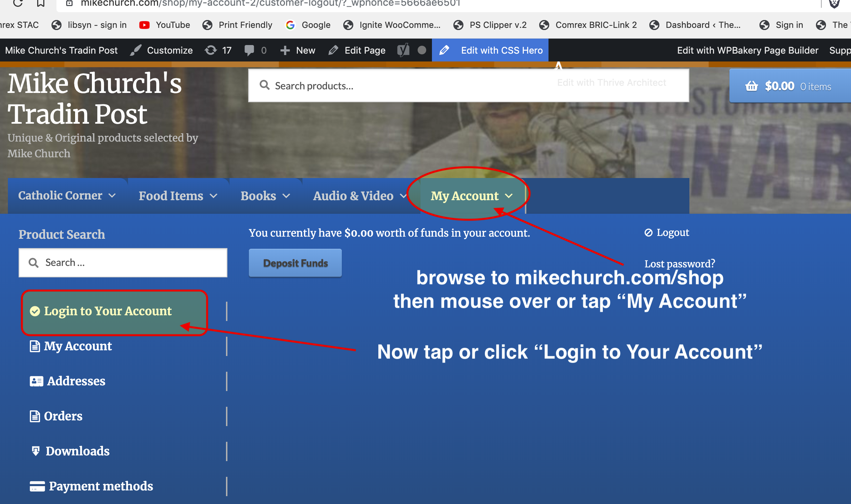
Task: Open the Orders sidebar link
Action: click(x=63, y=416)
